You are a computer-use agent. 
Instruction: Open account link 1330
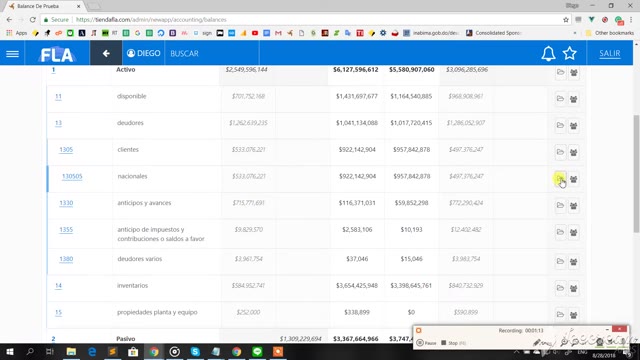66,203
